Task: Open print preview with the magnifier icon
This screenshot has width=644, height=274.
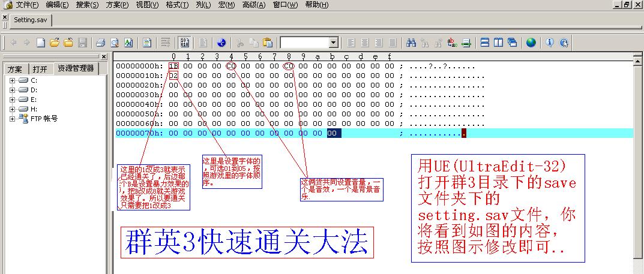Action: click(115, 43)
